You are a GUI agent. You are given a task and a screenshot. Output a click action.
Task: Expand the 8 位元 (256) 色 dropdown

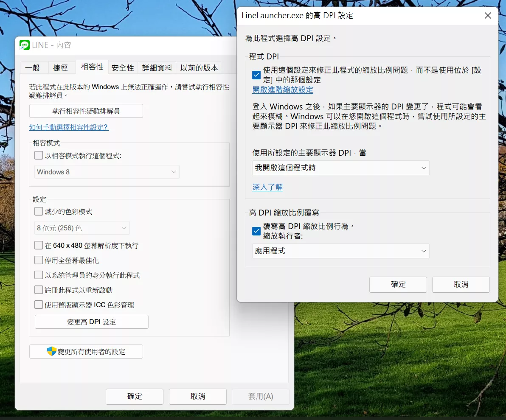[82, 228]
